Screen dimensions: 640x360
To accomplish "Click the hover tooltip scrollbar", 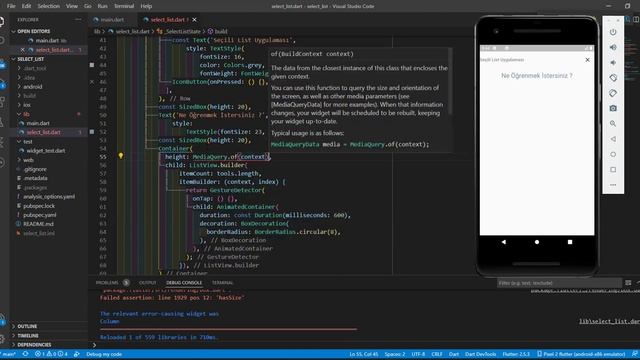I will (450, 82).
